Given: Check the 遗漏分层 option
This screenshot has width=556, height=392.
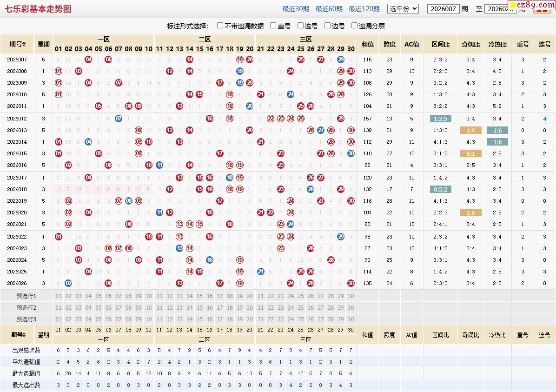Looking at the screenshot, I should [355, 26].
